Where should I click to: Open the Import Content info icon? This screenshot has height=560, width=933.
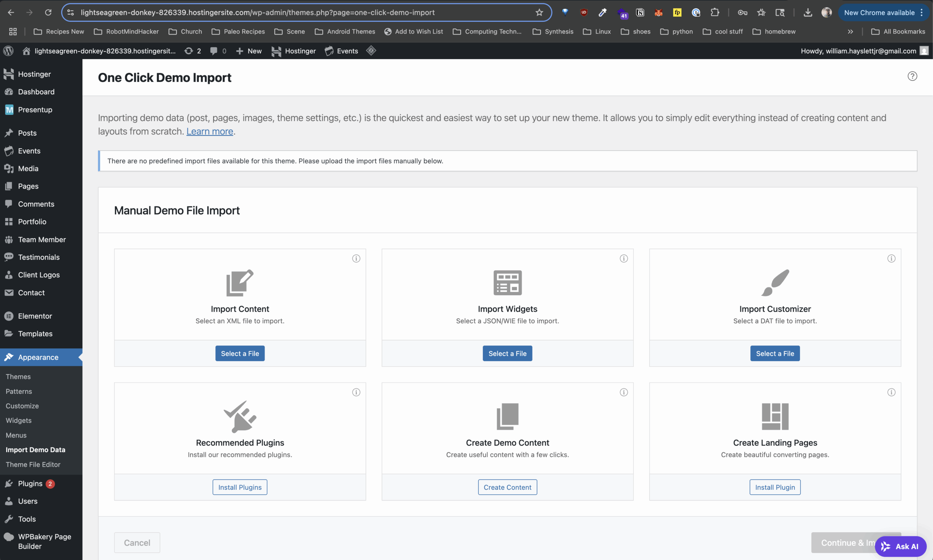(356, 258)
